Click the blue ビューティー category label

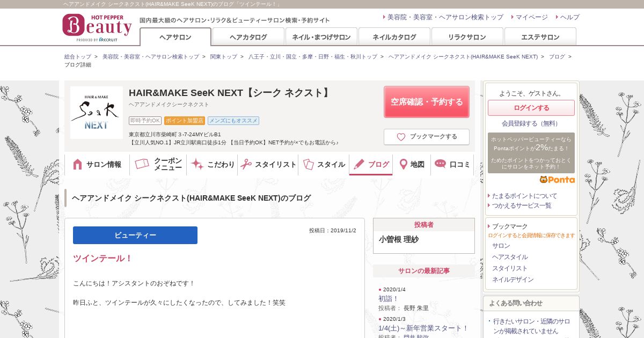[135, 235]
